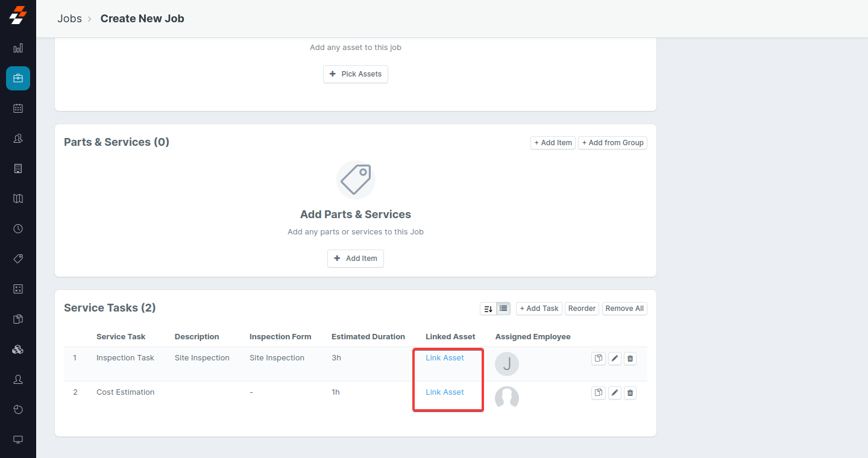
Task: Click Link Asset for Inspection Task
Action: pyautogui.click(x=445, y=358)
